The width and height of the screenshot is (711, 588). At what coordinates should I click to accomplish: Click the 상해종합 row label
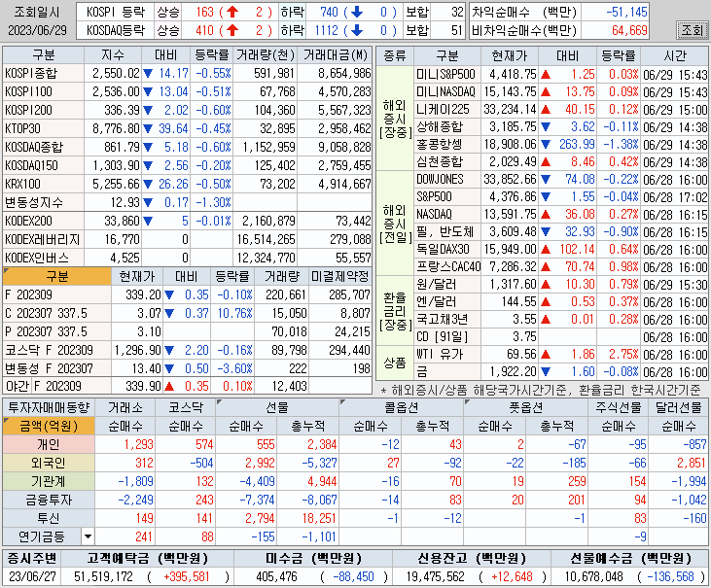(x=447, y=127)
